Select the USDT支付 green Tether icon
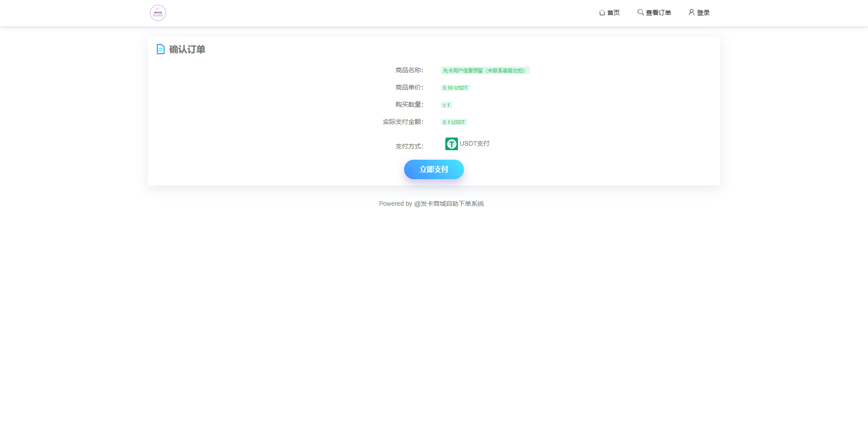This screenshot has height=432, width=868. (x=452, y=144)
